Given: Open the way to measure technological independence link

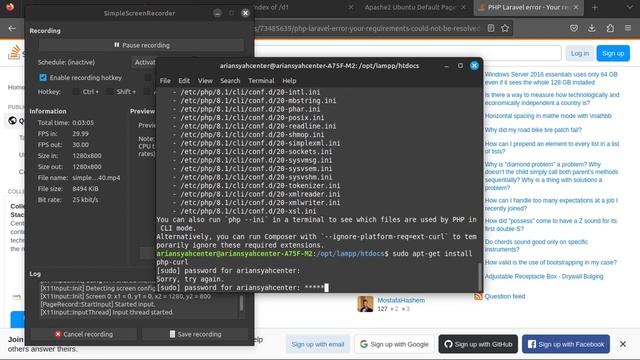Looking at the screenshot, I should [x=552, y=99].
